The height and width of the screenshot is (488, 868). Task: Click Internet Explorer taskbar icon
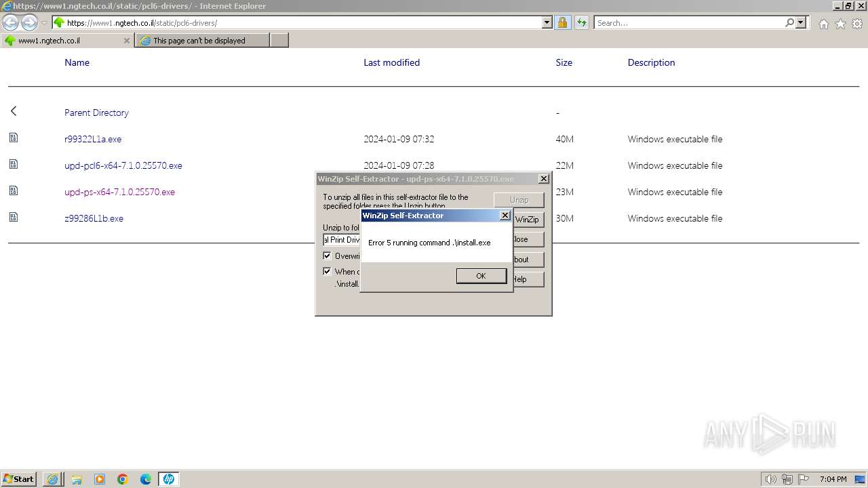click(53, 479)
